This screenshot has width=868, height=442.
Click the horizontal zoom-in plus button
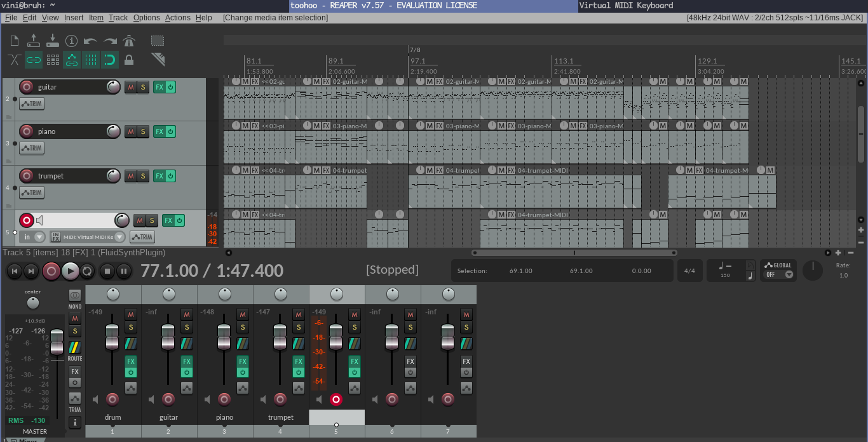[x=838, y=253]
